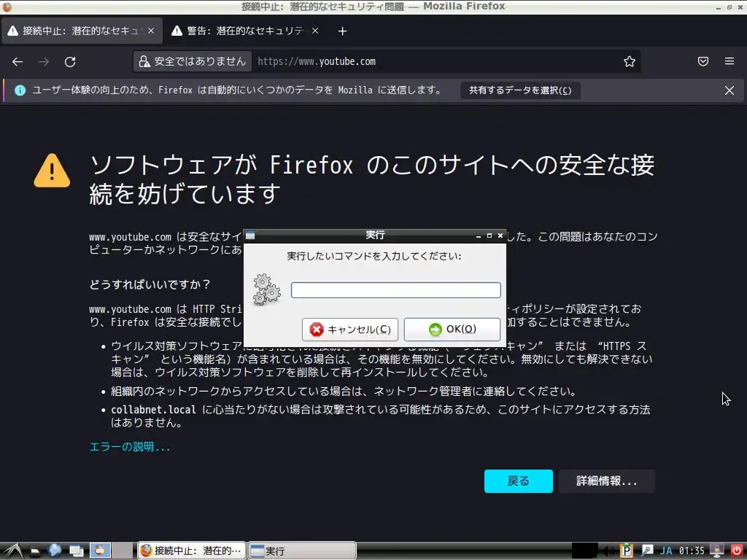Image resolution: width=747 pixels, height=560 pixels.
Task: Click the command input field in 実行 dialog
Action: click(396, 290)
